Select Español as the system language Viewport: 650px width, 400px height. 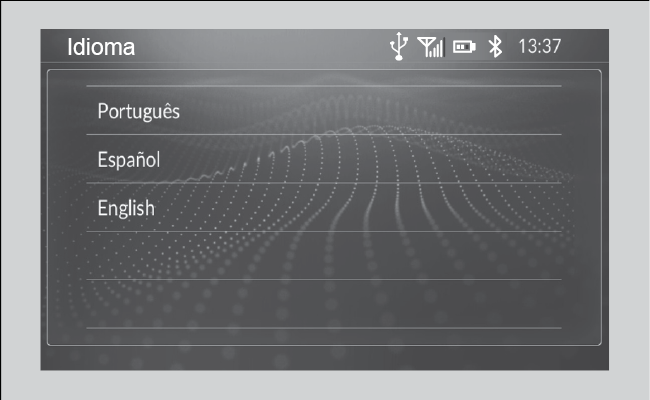(x=324, y=159)
